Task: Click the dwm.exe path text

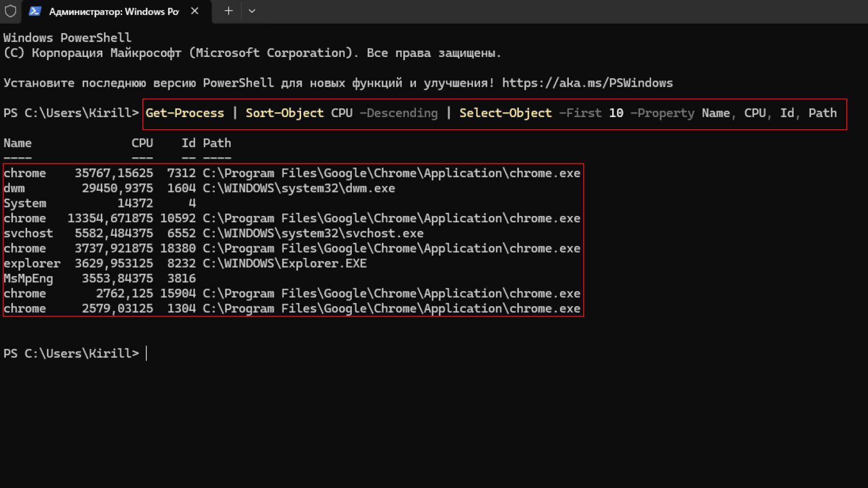Action: [298, 188]
